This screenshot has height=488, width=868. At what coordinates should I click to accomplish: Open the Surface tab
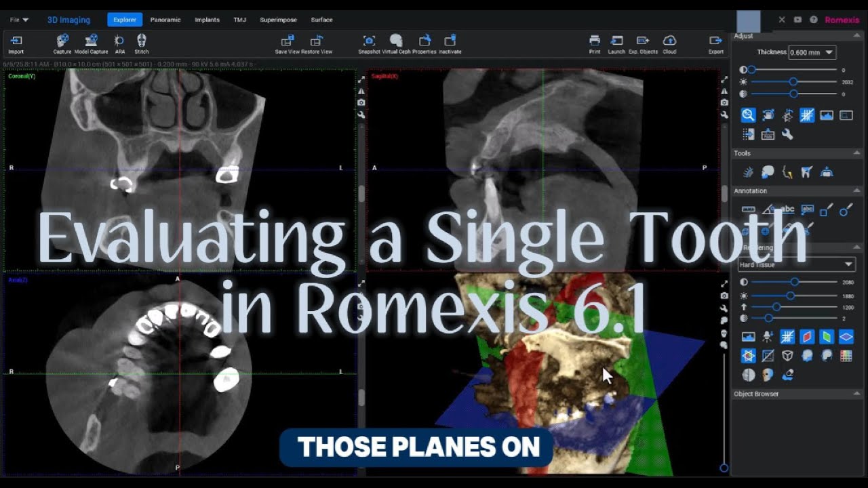[x=321, y=20]
